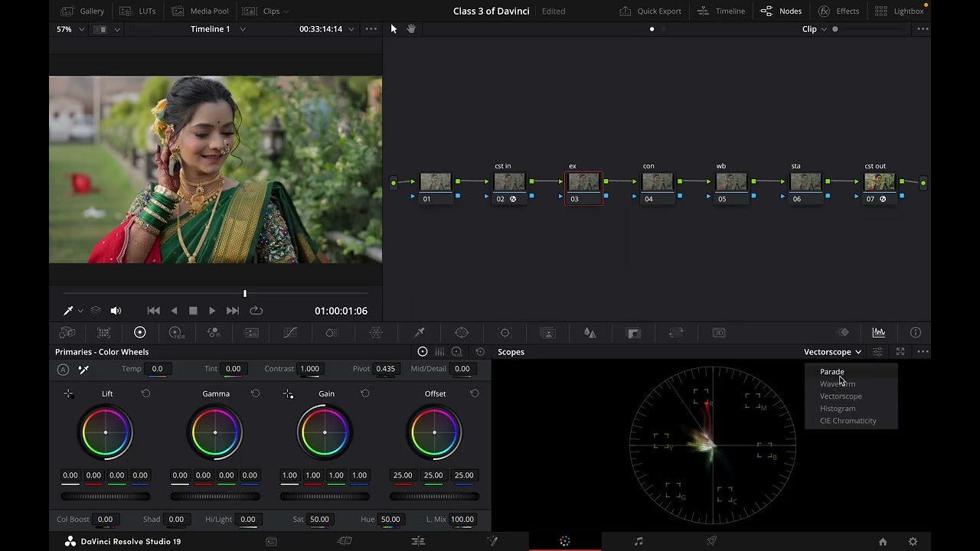Toggle the Media Pool panel
The image size is (980, 551).
click(x=200, y=11)
